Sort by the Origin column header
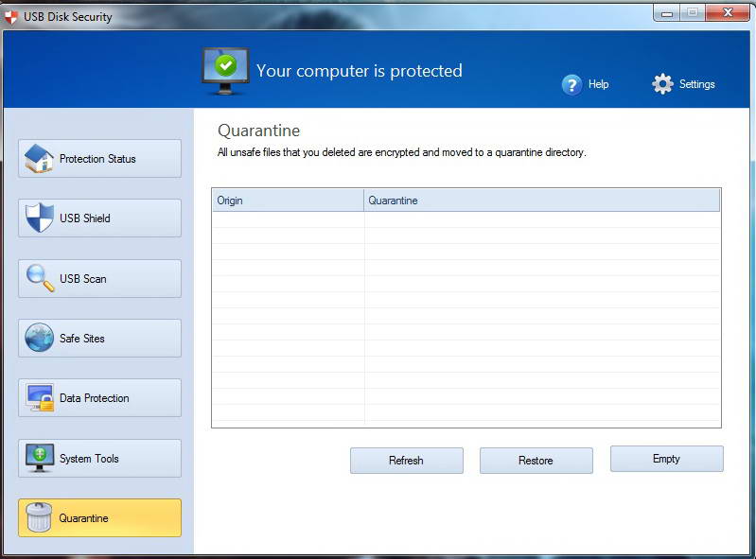This screenshot has height=559, width=756. (288, 200)
